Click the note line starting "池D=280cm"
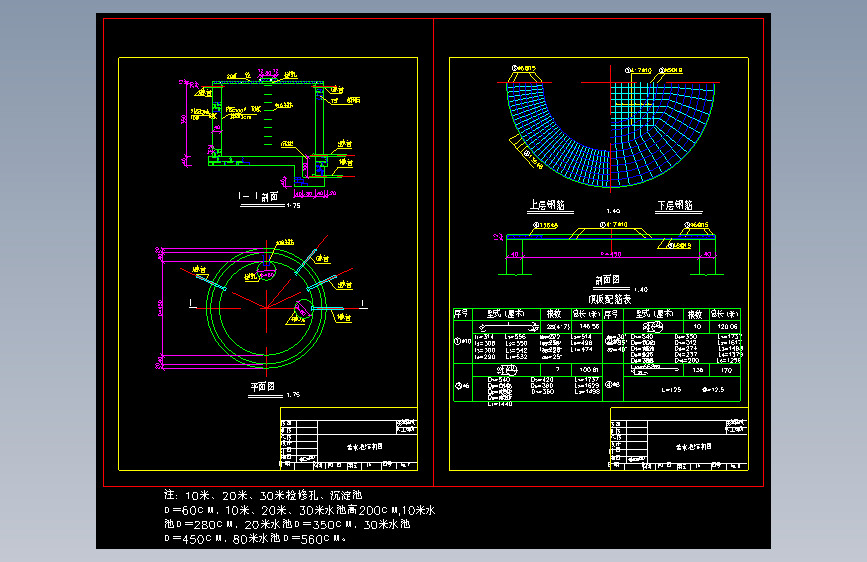Screen dimensions: 867x562 click(x=287, y=524)
